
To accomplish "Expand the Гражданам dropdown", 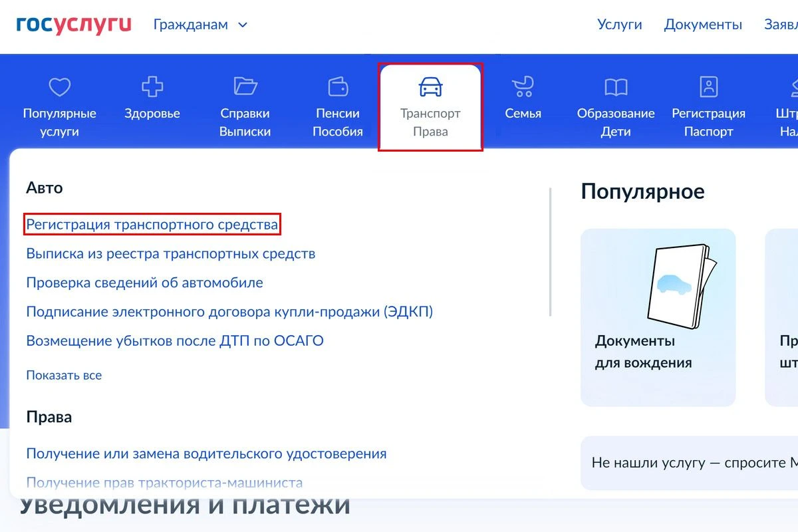I will 200,25.
